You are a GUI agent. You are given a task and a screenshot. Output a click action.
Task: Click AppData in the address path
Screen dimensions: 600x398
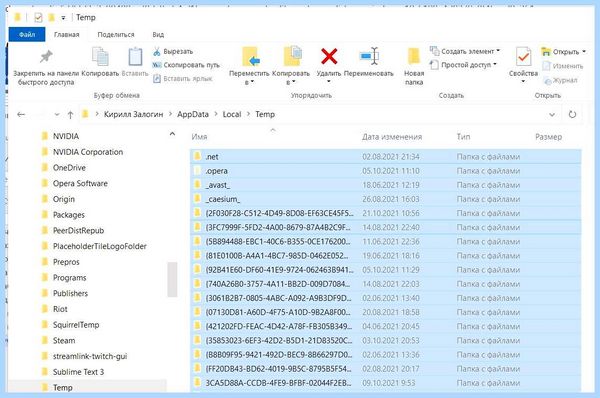(193, 114)
